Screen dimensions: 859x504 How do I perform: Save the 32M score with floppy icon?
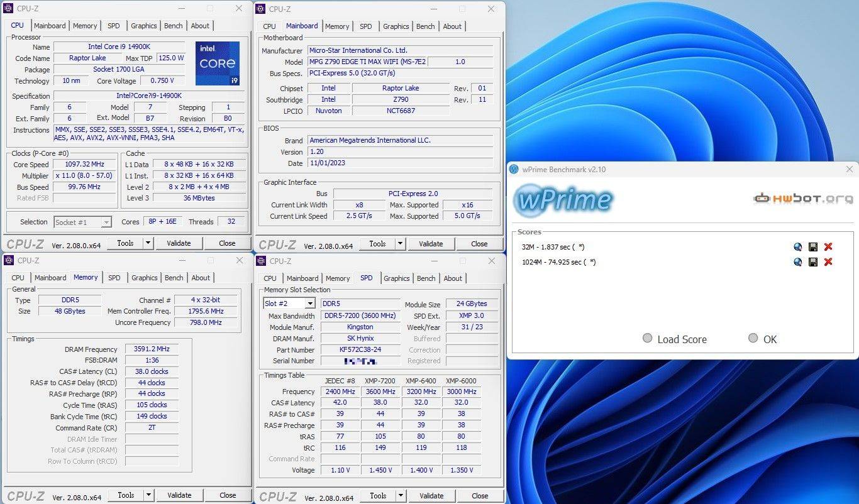[x=813, y=247]
